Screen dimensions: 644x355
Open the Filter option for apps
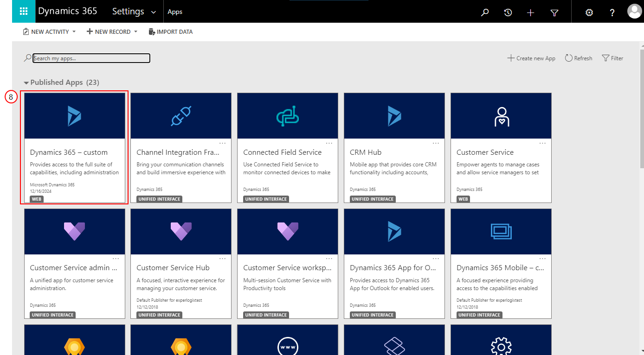[612, 58]
